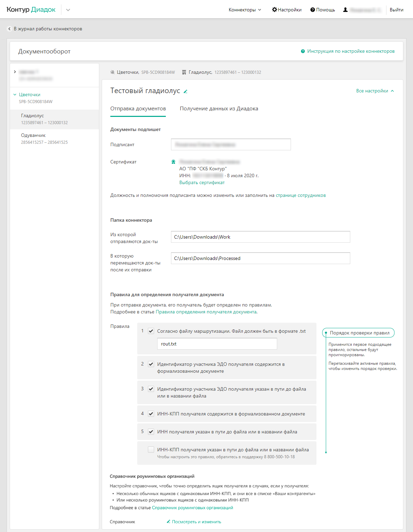Click the Processed folder path field

coord(261,258)
